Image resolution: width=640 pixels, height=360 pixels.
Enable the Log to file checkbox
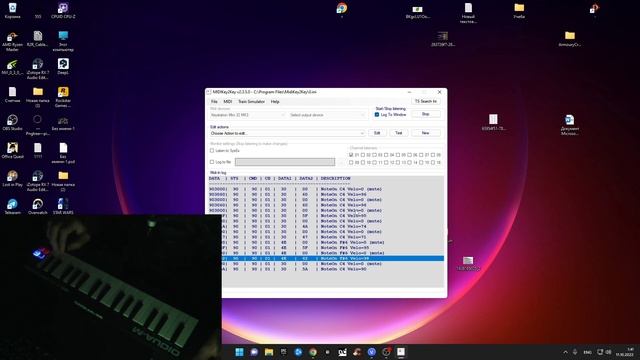pos(212,162)
